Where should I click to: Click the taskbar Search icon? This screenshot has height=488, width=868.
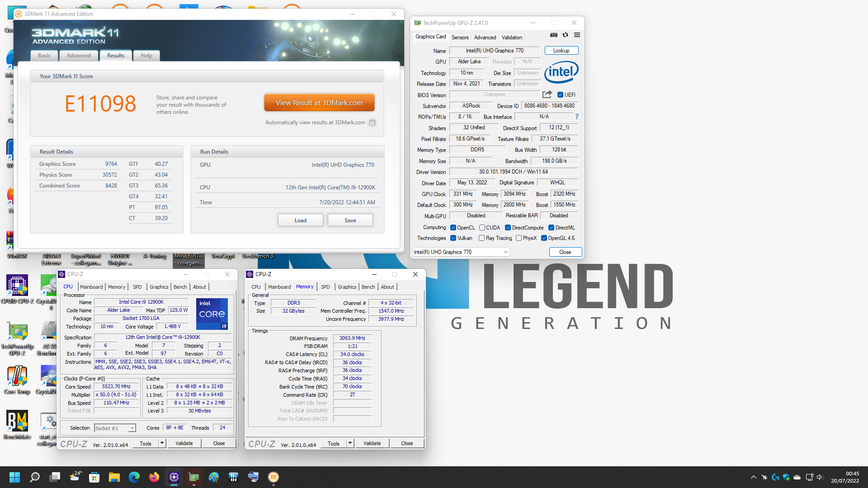pyautogui.click(x=35, y=477)
